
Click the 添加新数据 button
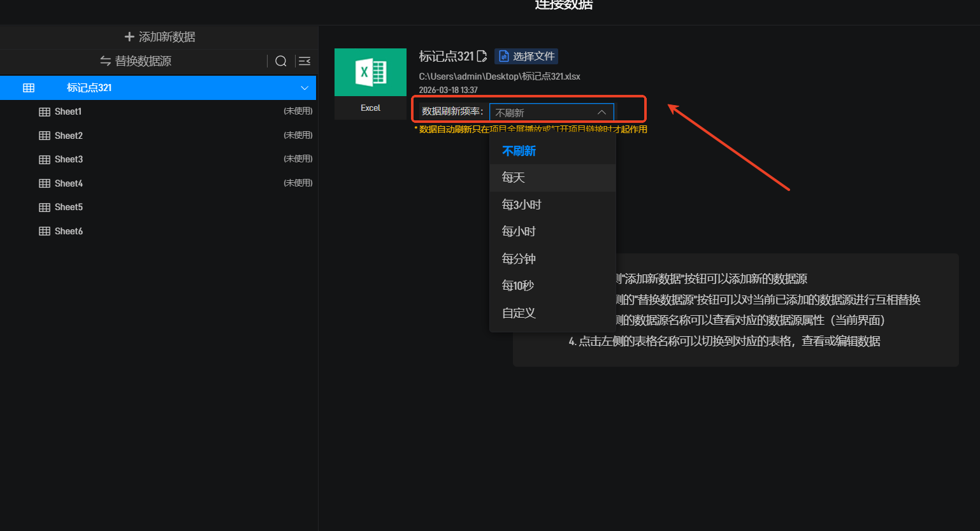159,37
